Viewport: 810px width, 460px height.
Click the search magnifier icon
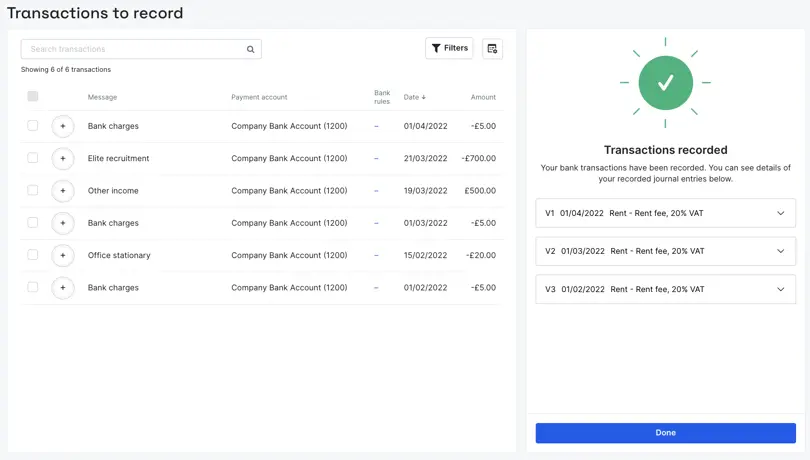pyautogui.click(x=251, y=49)
